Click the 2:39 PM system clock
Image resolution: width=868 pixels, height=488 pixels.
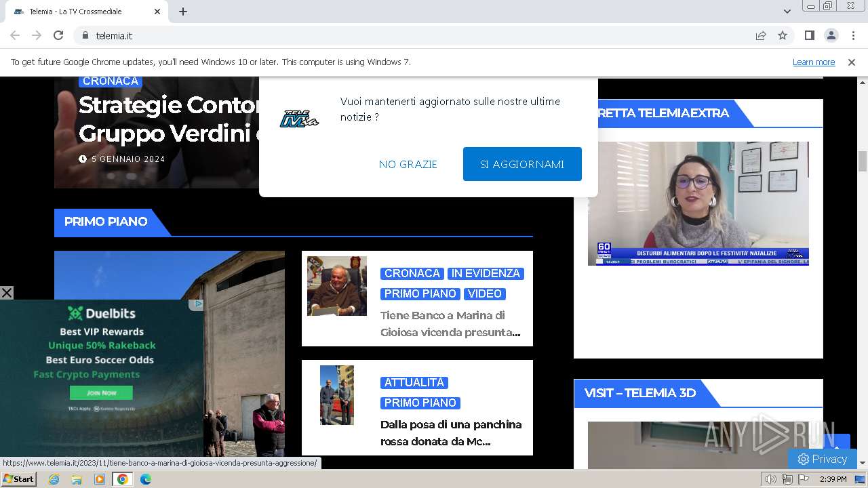tap(833, 479)
